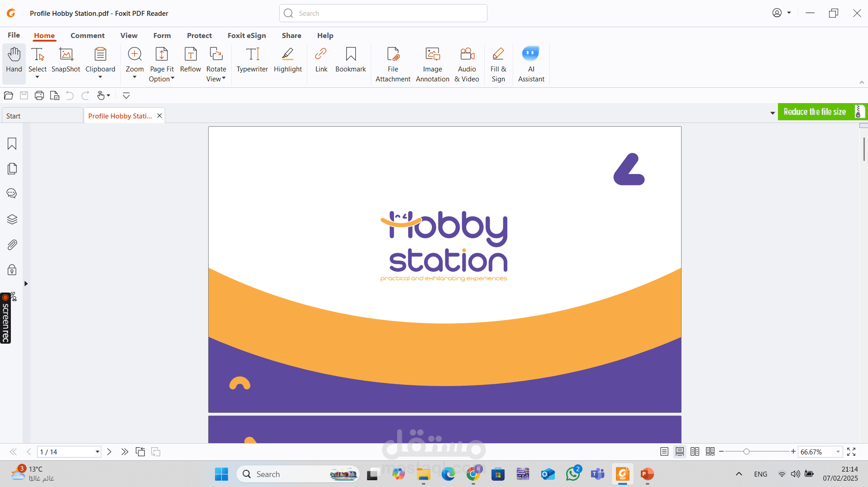Toggle Continuous Facing view mode
The image size is (868, 487).
tap(711, 452)
